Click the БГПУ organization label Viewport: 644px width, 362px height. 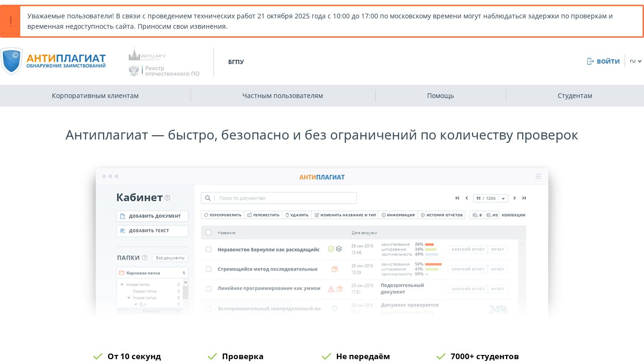coord(236,62)
